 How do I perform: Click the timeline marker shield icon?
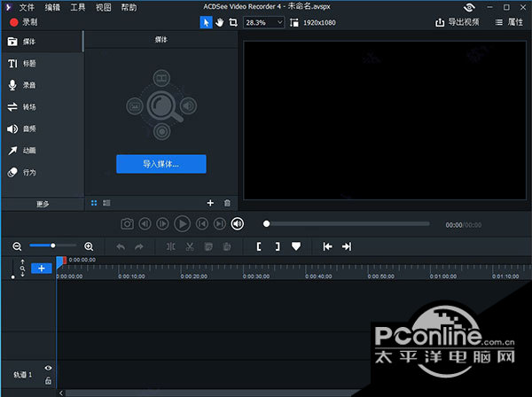point(296,245)
